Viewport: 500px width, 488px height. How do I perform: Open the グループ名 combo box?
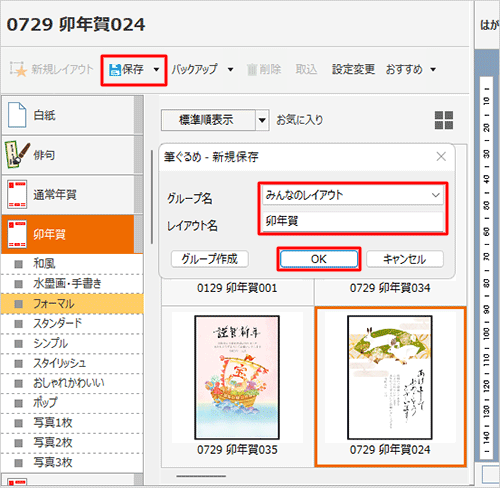pyautogui.click(x=353, y=195)
